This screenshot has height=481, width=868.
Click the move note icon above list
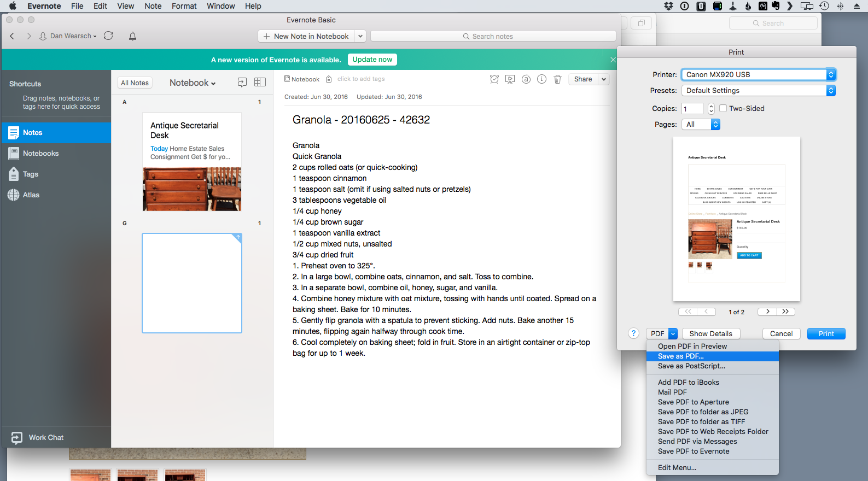pos(242,83)
